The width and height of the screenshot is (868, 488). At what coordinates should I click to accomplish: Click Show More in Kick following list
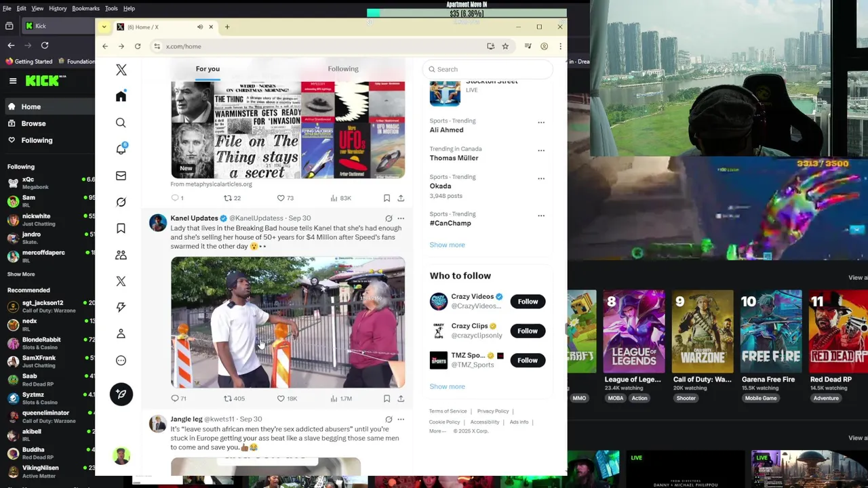point(21,274)
